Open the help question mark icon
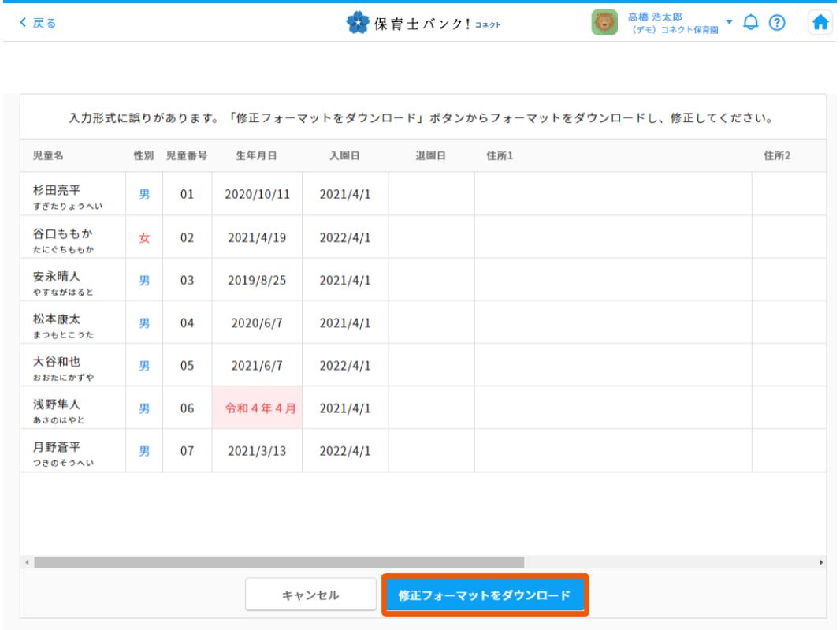Viewport: 840px width, 630px height. [x=777, y=23]
